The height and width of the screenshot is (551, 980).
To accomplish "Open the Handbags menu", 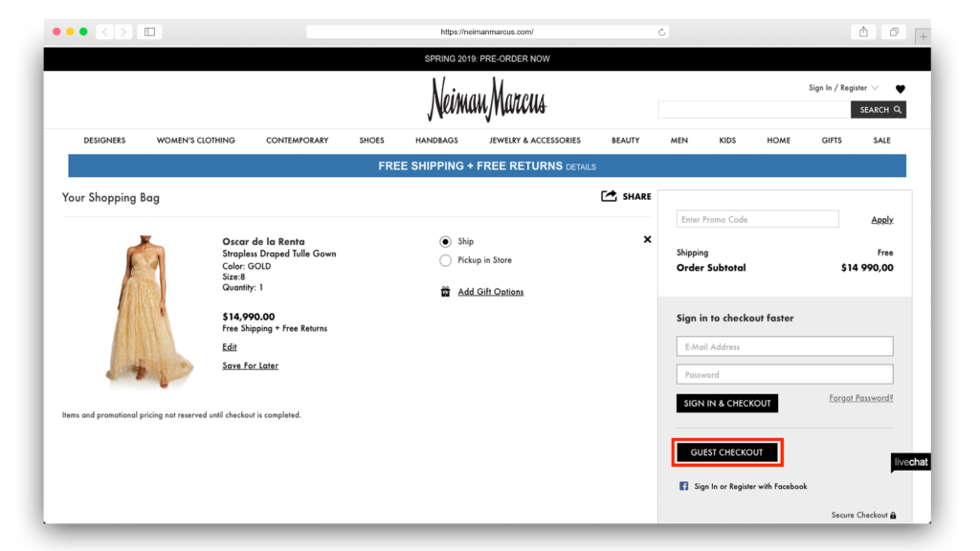I will 436,141.
